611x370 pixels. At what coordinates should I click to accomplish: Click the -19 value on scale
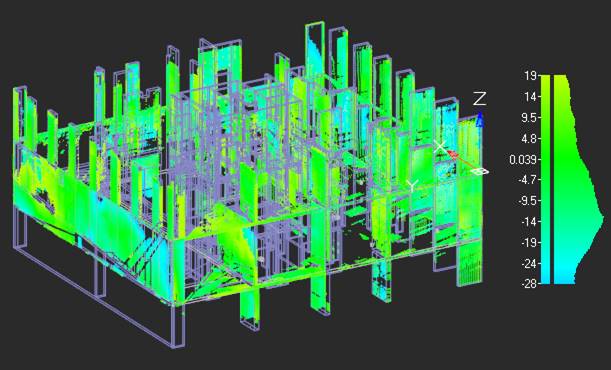(528, 243)
